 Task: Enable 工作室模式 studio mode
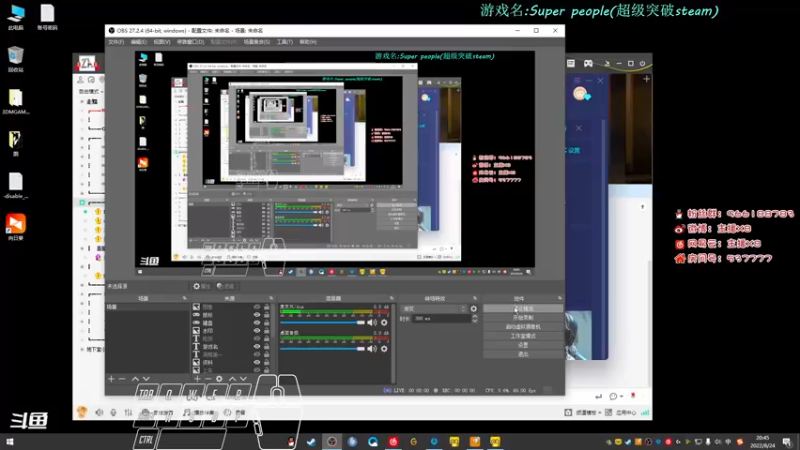pyautogui.click(x=523, y=336)
